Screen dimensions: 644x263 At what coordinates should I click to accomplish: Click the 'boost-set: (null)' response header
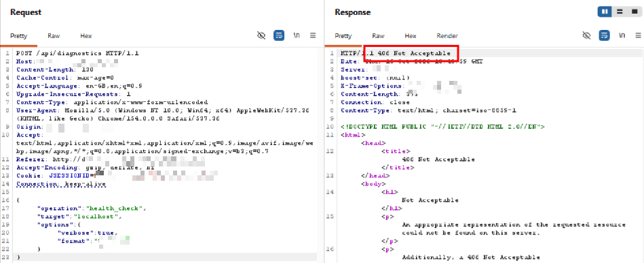pos(375,77)
